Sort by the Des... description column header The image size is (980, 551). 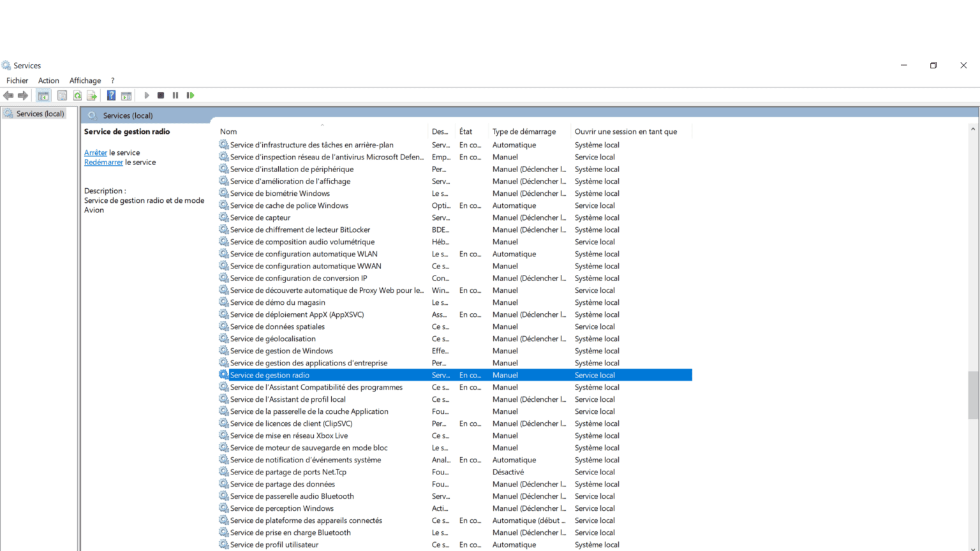[x=442, y=131]
